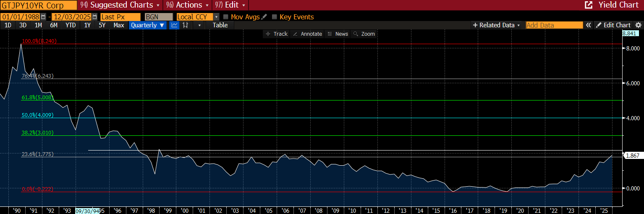This screenshot has width=644, height=214.
Task: Collapse panel with double chevron icon
Action: click(589, 25)
